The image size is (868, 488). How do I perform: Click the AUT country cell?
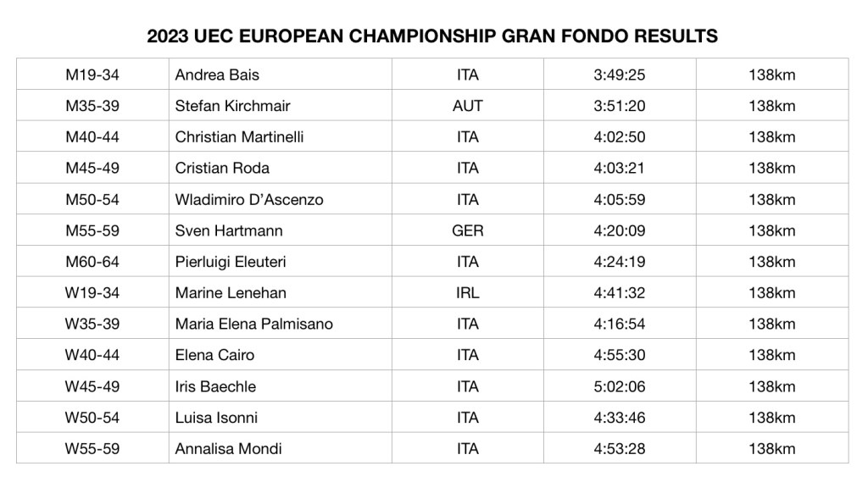pos(467,106)
